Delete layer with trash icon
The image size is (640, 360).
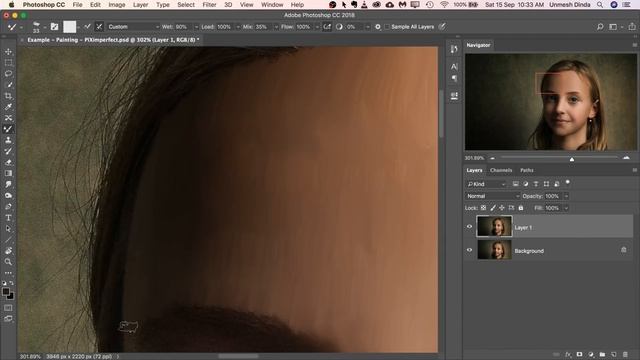tap(625, 354)
